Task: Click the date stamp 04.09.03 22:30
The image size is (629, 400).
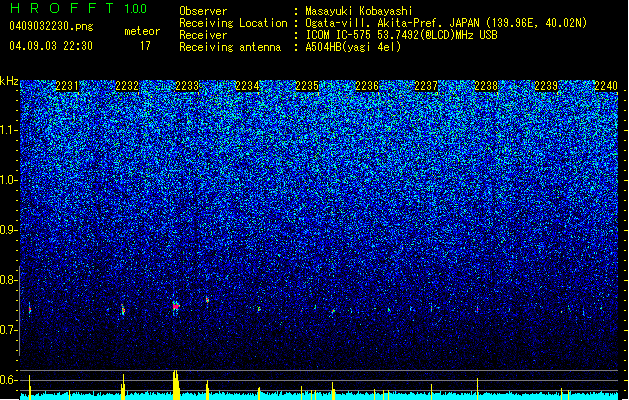Action: (51, 46)
